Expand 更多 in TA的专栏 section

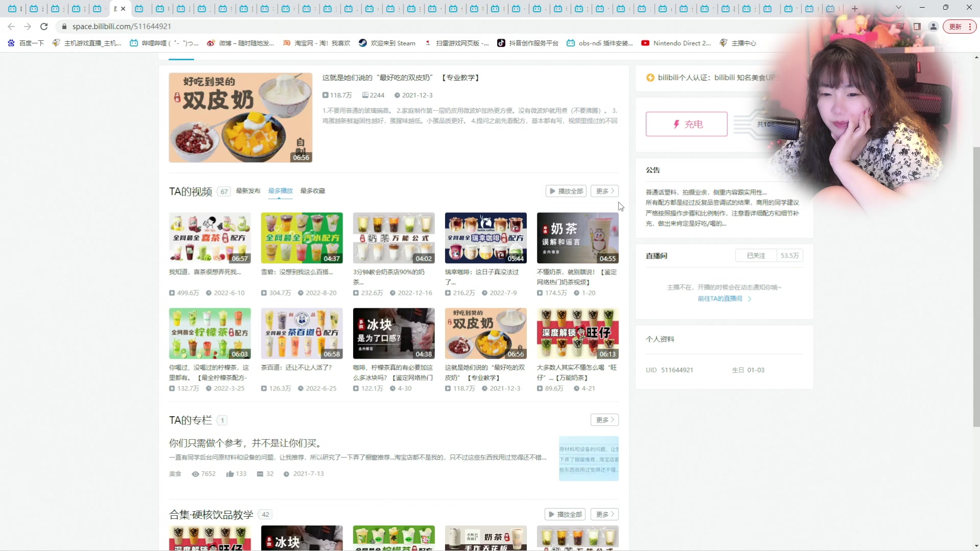605,420
